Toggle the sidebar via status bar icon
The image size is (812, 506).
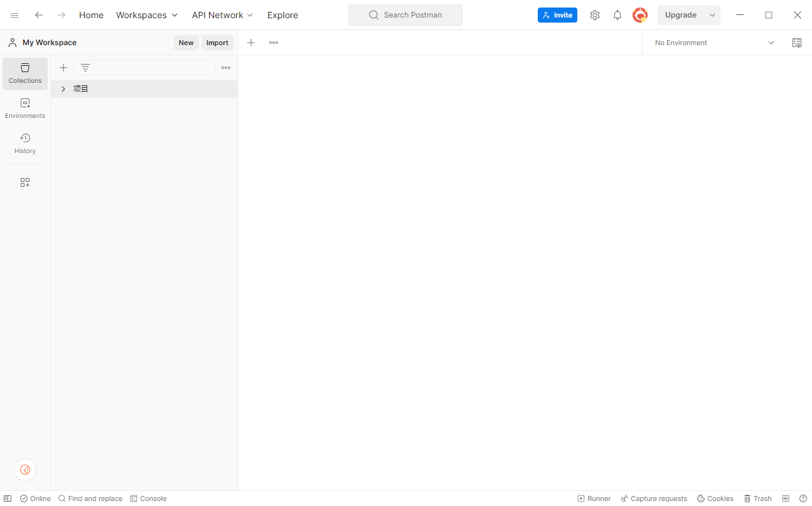[8, 498]
